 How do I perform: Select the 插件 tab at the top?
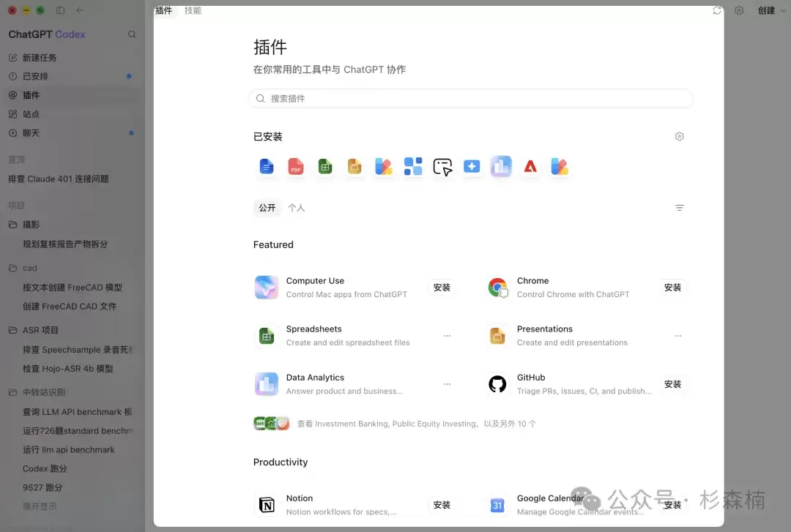(x=163, y=10)
